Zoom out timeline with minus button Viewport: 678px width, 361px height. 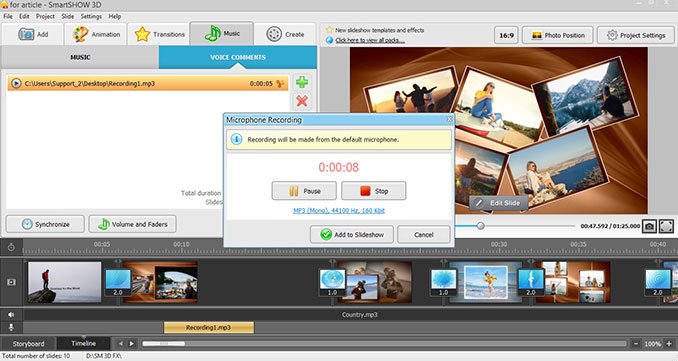tap(636, 344)
